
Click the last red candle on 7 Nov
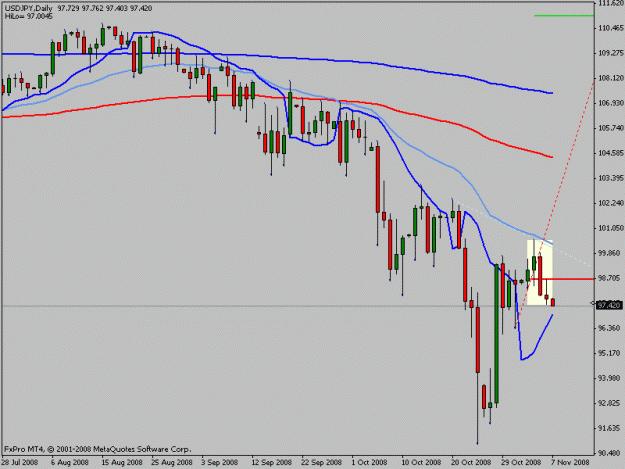[x=553, y=302]
